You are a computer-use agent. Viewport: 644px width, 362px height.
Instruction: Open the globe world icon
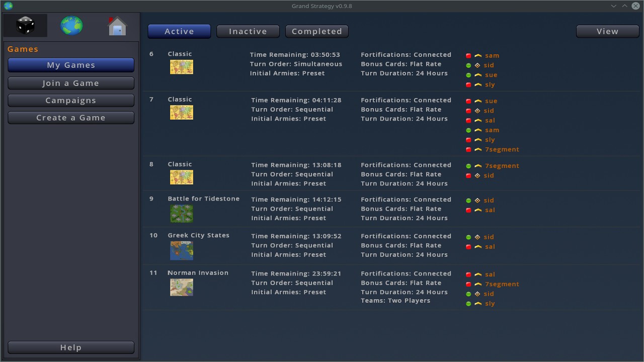71,26
